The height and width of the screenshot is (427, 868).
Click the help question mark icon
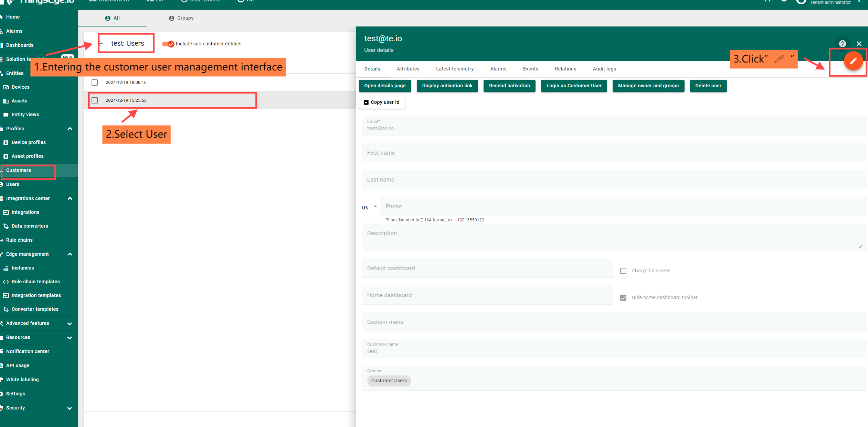pos(842,44)
